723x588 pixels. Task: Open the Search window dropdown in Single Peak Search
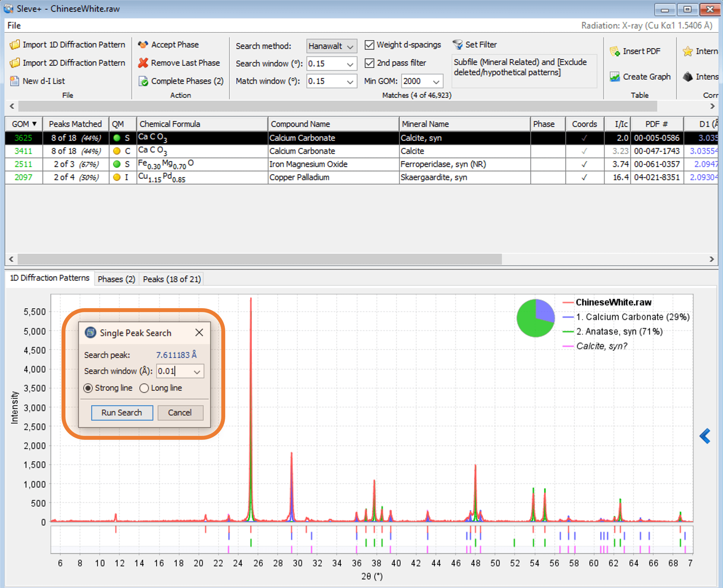tap(197, 371)
